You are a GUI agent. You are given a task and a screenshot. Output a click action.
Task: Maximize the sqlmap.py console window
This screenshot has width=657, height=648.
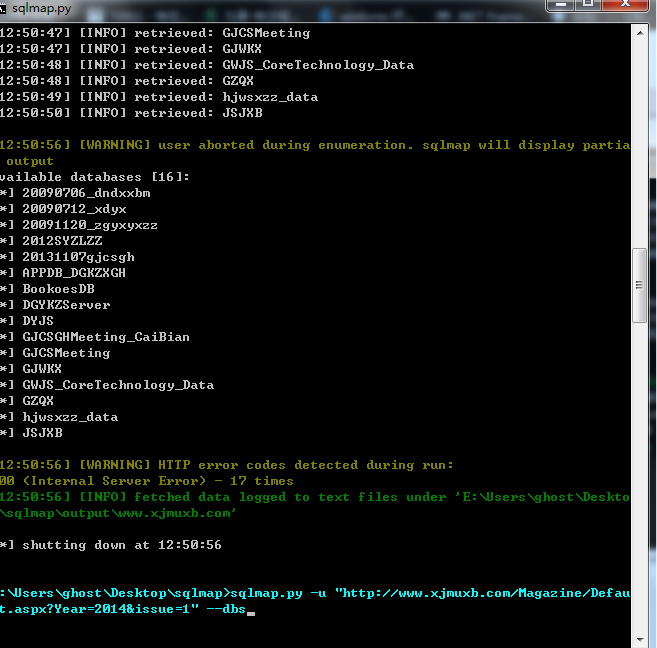tap(588, 4)
